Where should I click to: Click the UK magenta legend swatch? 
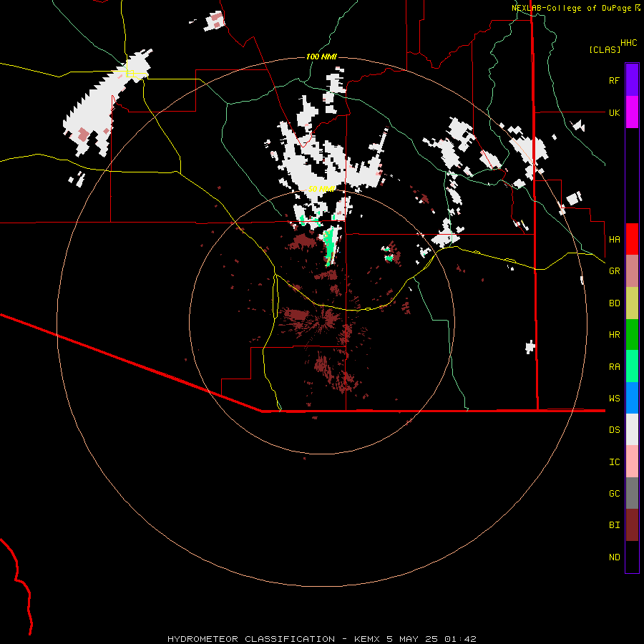[632, 112]
